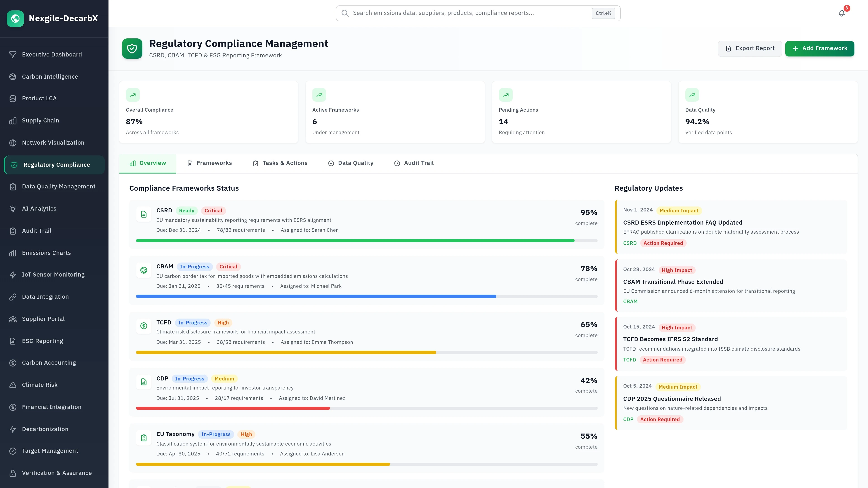Select the Supply Chain icon in sidebar

13,120
